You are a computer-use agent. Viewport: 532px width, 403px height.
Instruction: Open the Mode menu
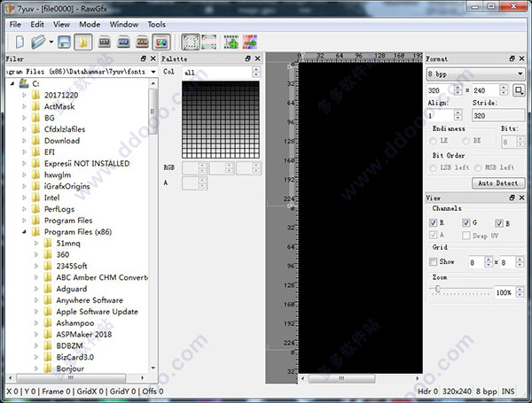pos(90,25)
